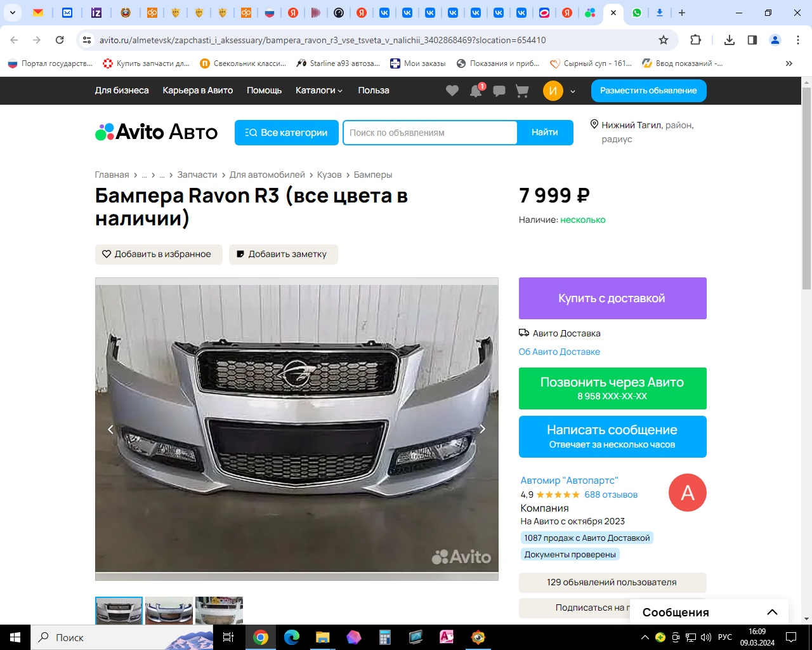Open Microsoft Edge from taskbar
This screenshot has width=812, height=650.
point(292,637)
